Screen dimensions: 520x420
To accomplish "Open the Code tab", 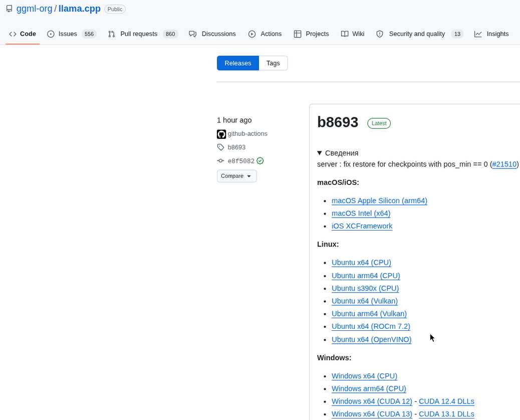I will click(x=23, y=34).
